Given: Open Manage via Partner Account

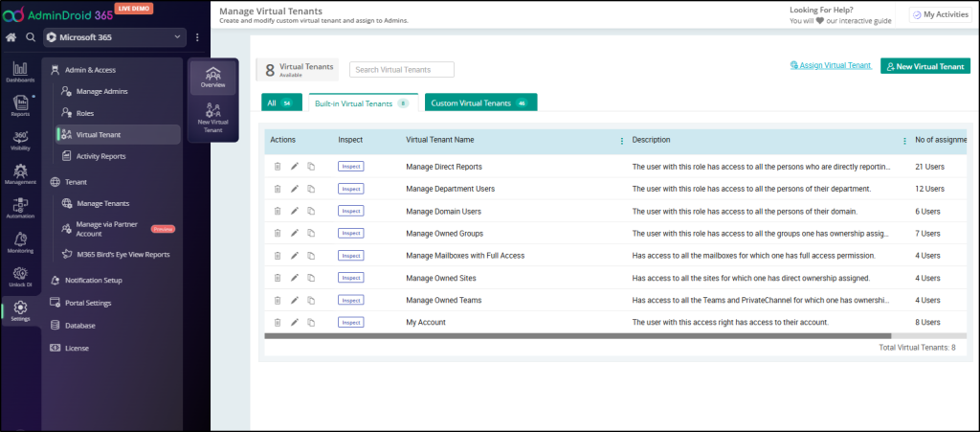Looking at the screenshot, I should (107, 229).
